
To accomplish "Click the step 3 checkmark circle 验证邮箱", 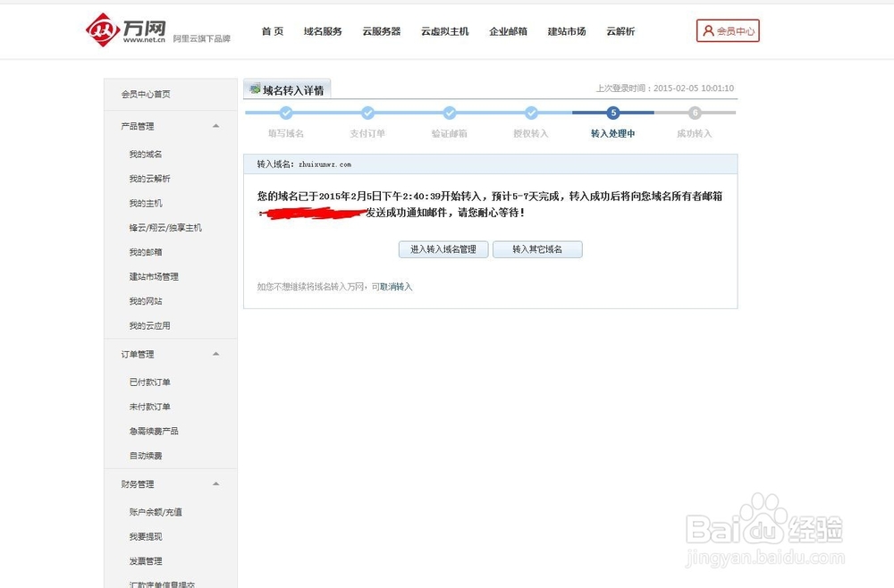I will click(450, 113).
